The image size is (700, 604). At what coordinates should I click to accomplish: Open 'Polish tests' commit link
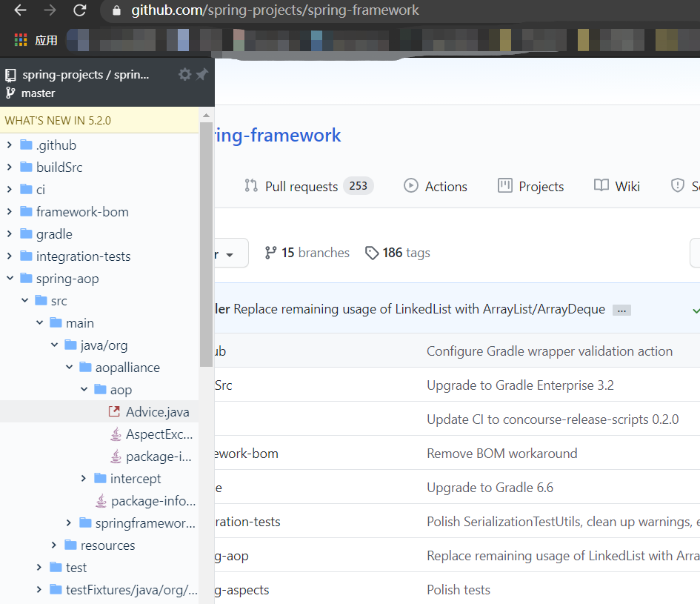[x=459, y=590]
